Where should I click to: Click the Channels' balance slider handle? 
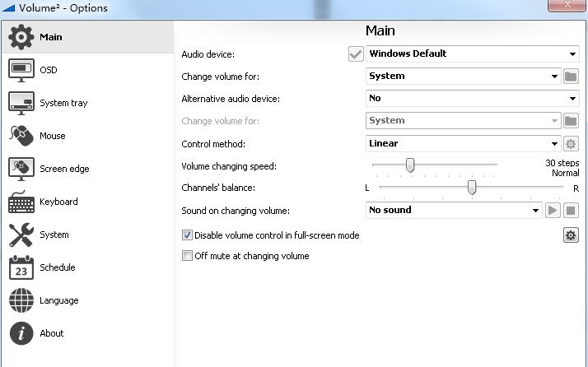click(472, 188)
